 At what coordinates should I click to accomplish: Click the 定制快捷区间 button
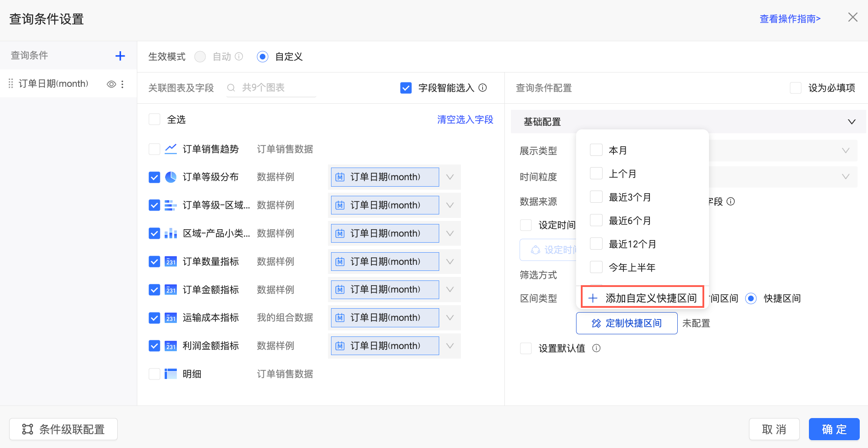[626, 323]
